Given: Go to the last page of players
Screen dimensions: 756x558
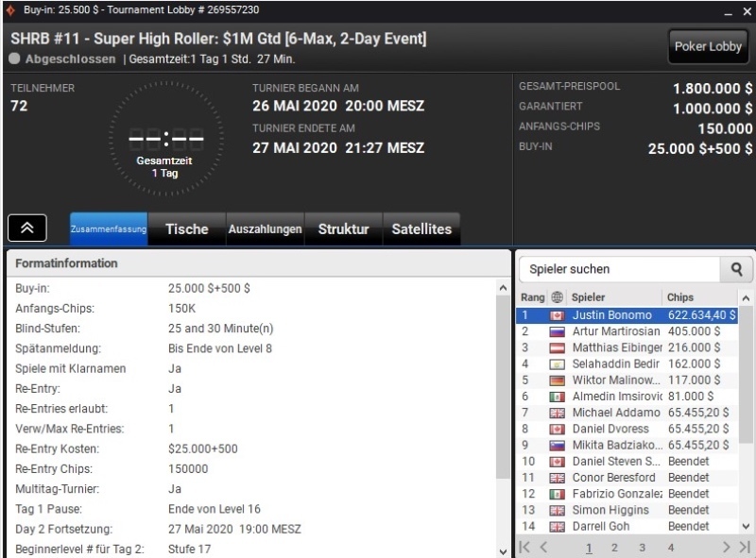Looking at the screenshot, I should 745,547.
